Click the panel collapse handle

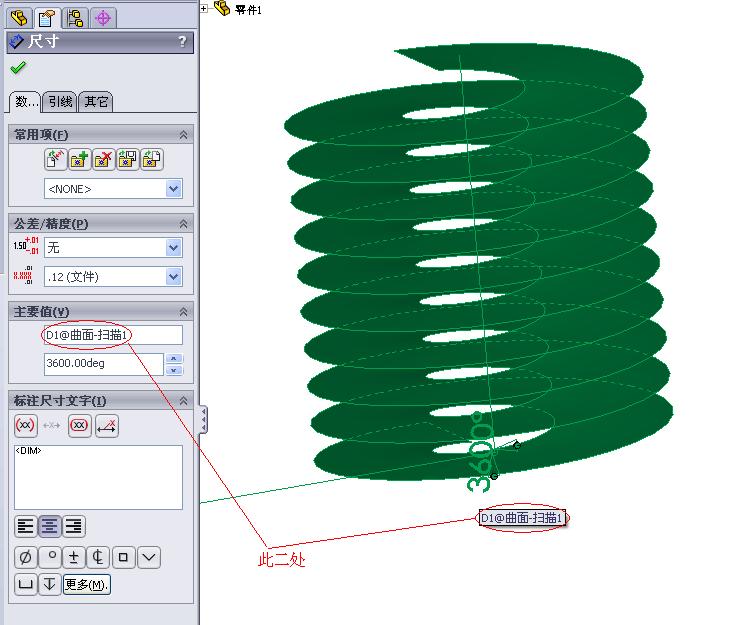(x=204, y=420)
